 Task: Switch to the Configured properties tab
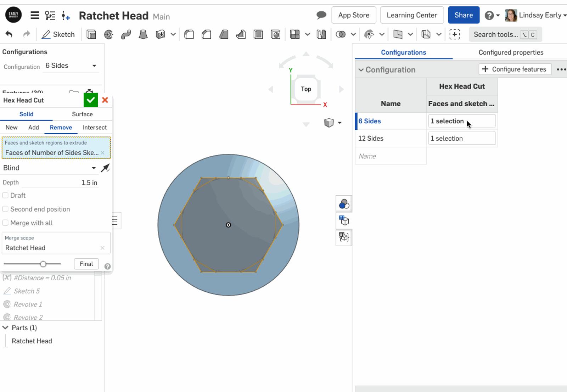tap(510, 52)
